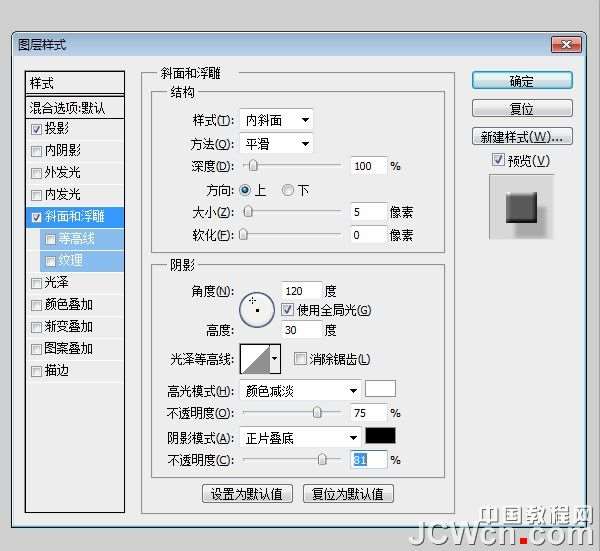
Task: Toggle the 预览 checkbox
Action: point(498,160)
